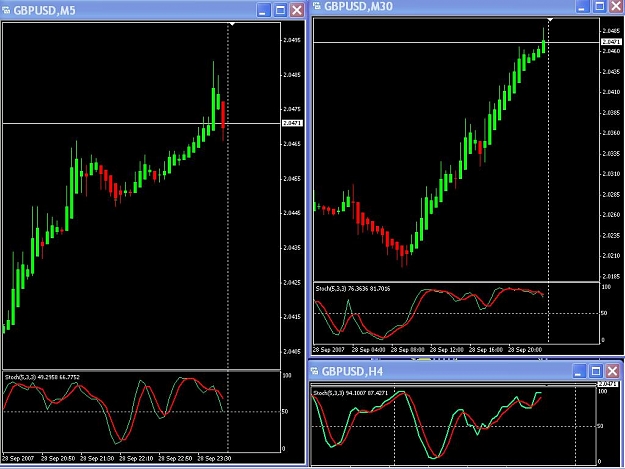Click 2.0405 on M5 price scale
This screenshot has height=469, width=625.
tap(292, 351)
